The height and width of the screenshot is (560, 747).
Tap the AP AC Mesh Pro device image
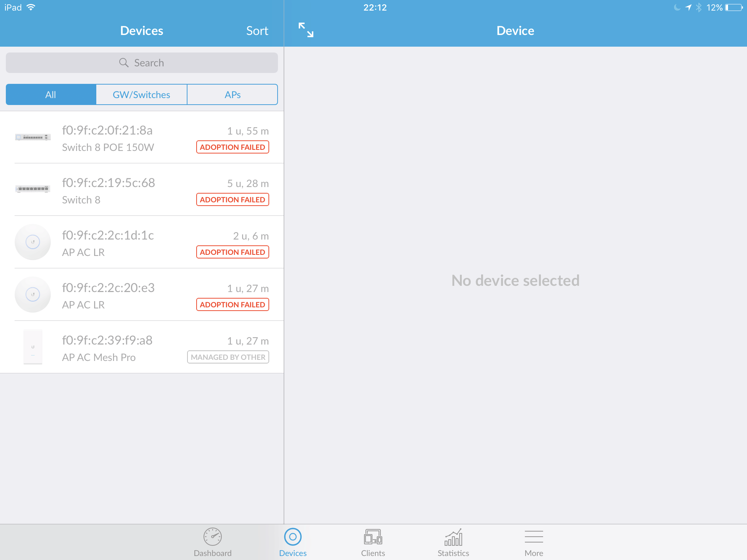[x=33, y=347]
